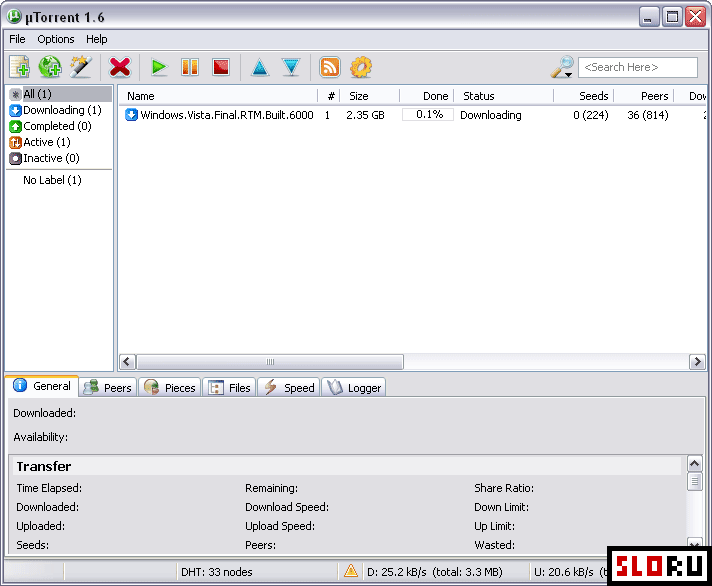Click the red X Remove torrent icon
This screenshot has width=712, height=586.
[x=120, y=67]
